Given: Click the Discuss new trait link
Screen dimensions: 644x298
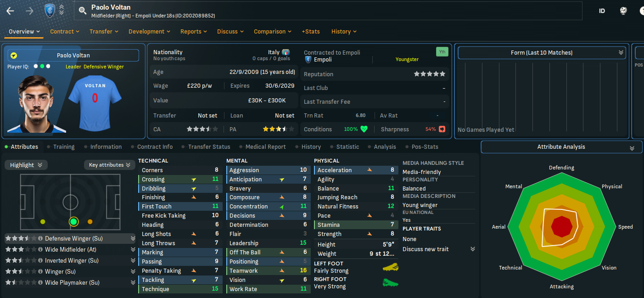Looking at the screenshot, I should 426,249.
